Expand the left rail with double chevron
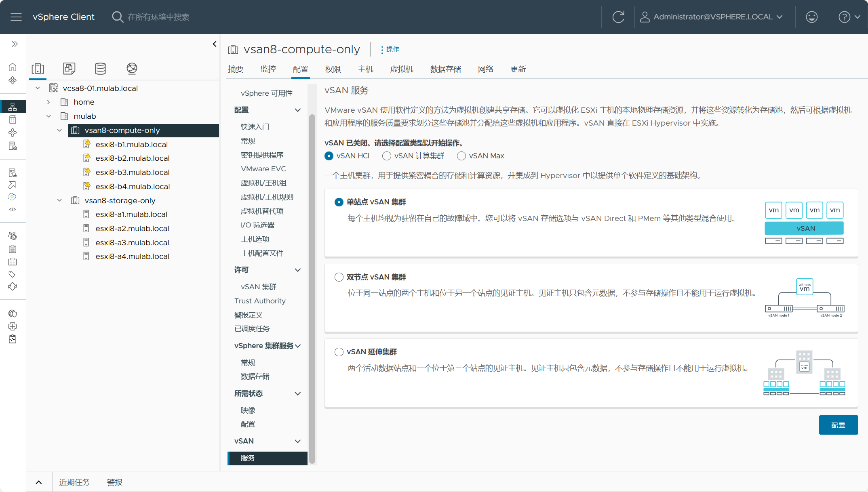 click(15, 44)
